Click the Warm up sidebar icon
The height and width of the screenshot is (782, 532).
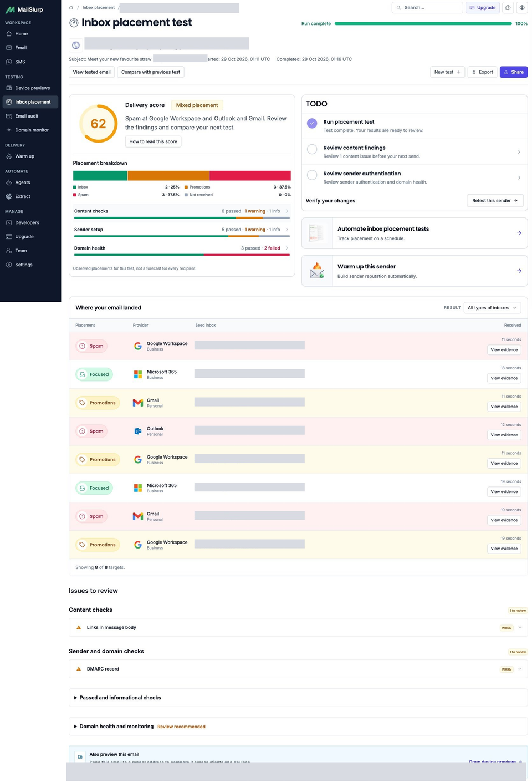tap(9, 156)
